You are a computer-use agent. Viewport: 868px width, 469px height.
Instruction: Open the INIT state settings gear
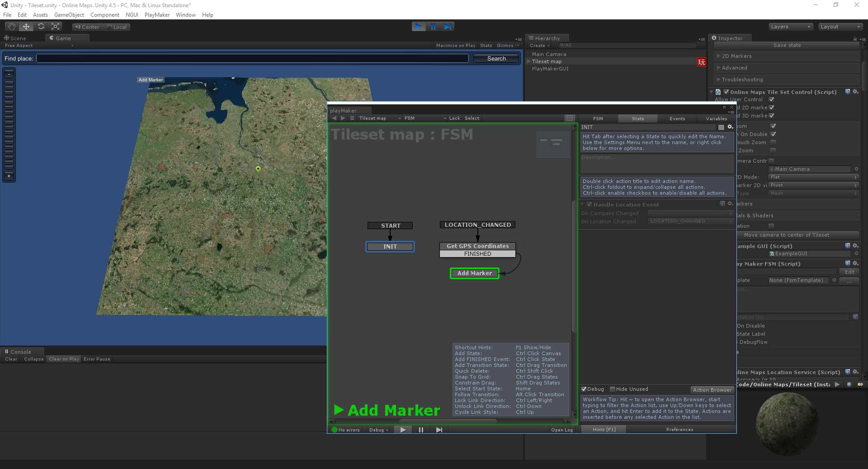tap(730, 127)
